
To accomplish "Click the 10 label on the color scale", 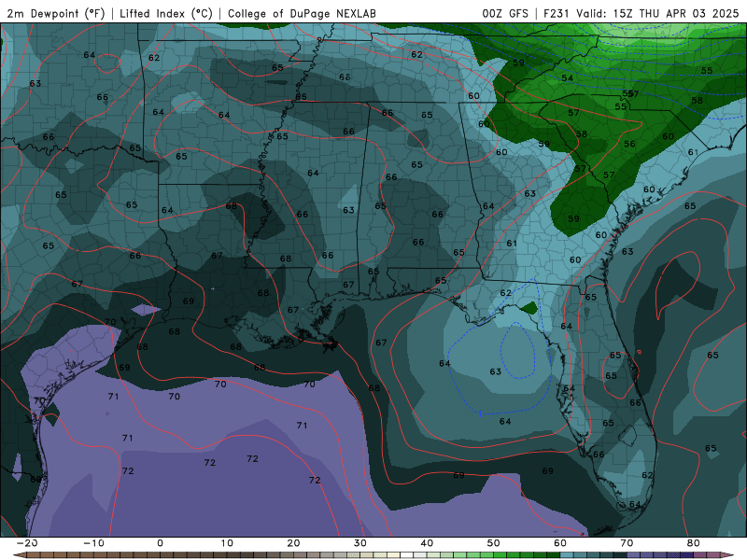I will click(x=227, y=543).
